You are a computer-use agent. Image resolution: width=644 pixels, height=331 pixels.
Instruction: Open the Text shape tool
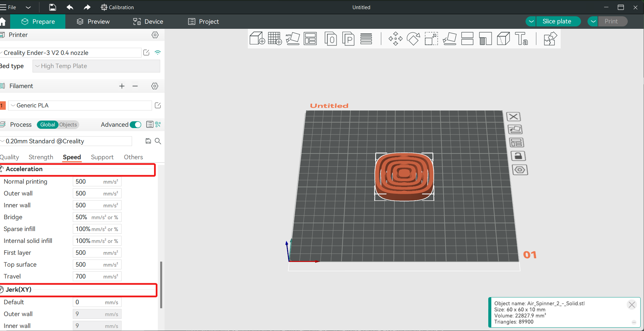pyautogui.click(x=521, y=39)
